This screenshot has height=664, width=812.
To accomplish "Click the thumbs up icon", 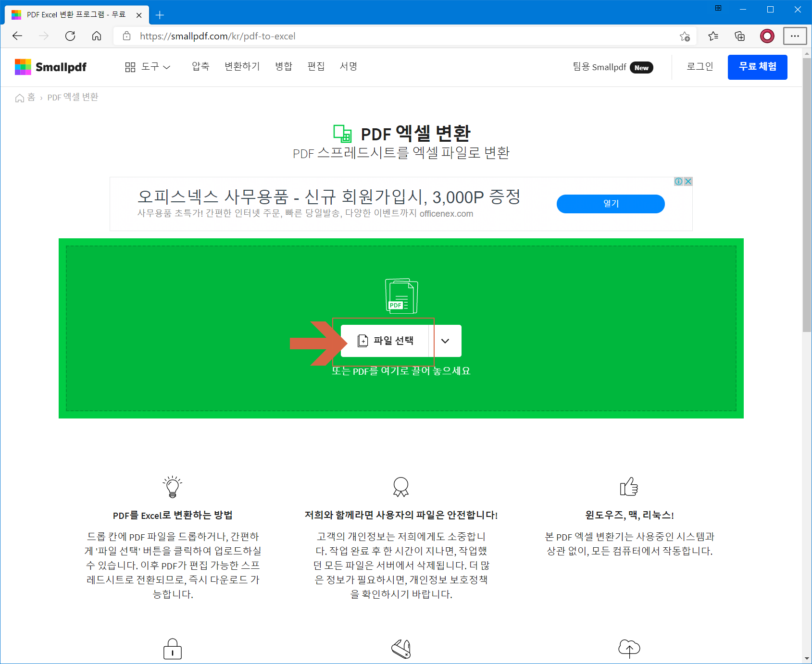I will tap(629, 487).
